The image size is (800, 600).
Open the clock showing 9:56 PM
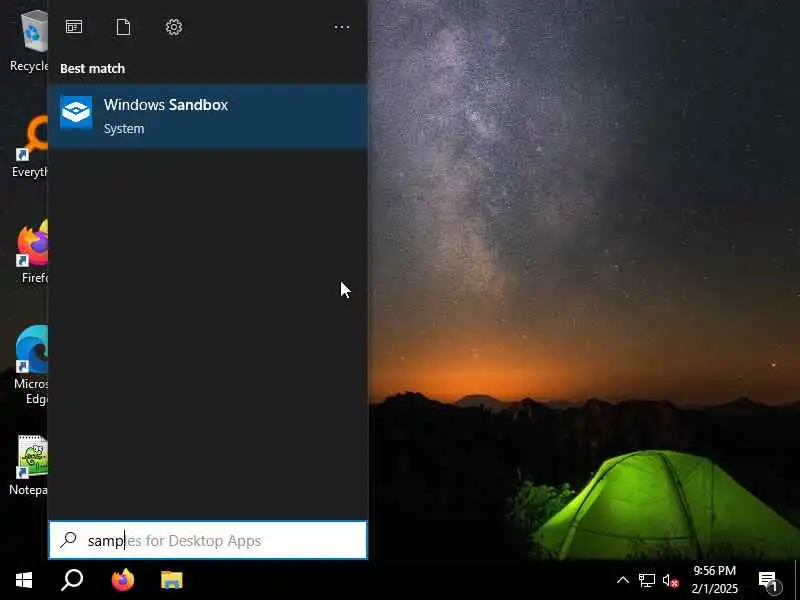click(x=715, y=580)
